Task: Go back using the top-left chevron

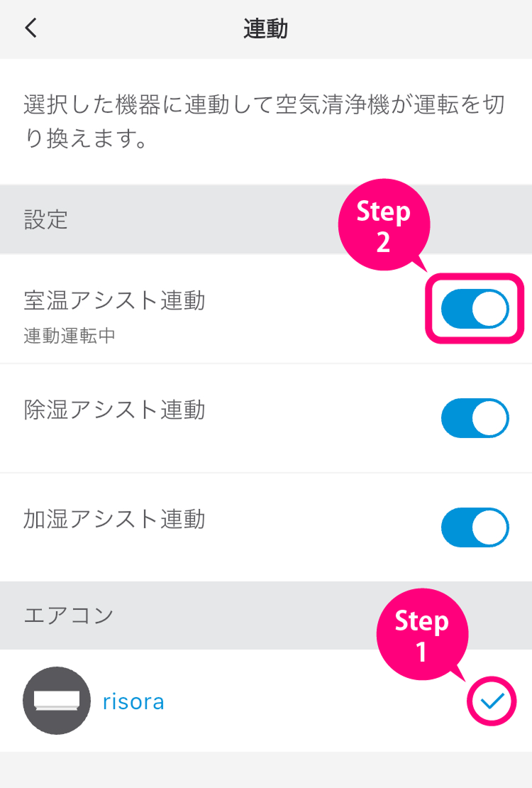Action: tap(31, 28)
